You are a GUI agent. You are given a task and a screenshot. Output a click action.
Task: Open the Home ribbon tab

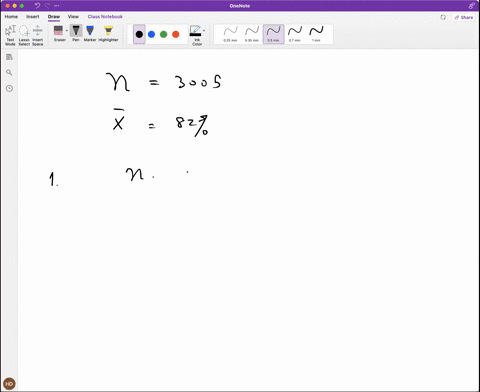click(x=11, y=17)
